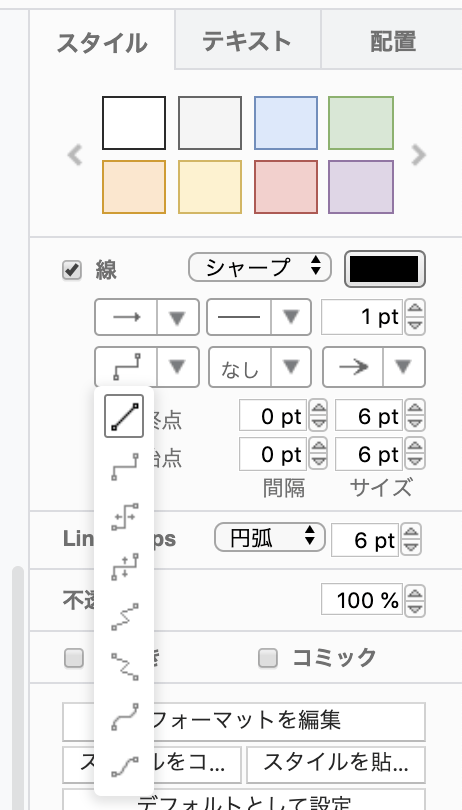Switch to the 配置 tab
The height and width of the screenshot is (810, 462).
pos(392,41)
